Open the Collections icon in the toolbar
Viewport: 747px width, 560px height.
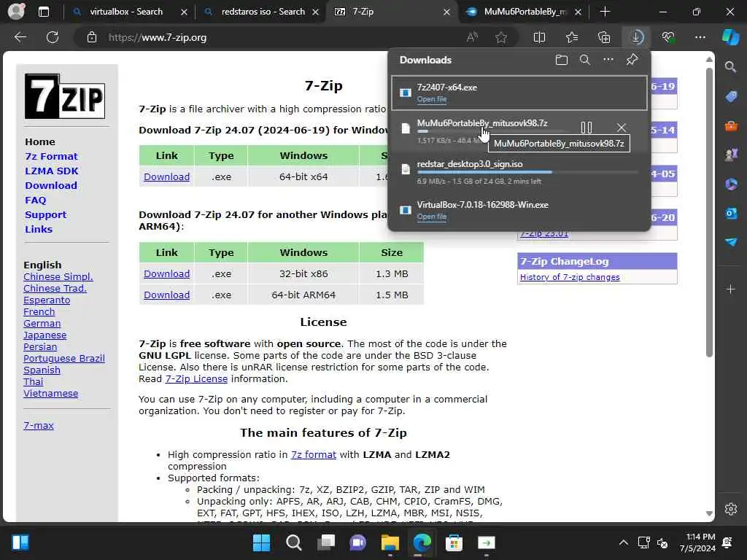click(604, 37)
